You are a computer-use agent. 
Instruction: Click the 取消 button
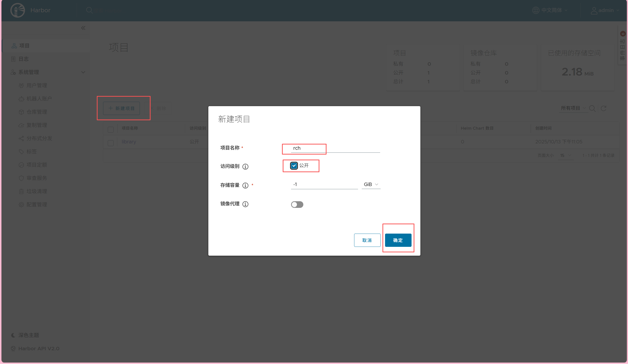click(x=367, y=240)
